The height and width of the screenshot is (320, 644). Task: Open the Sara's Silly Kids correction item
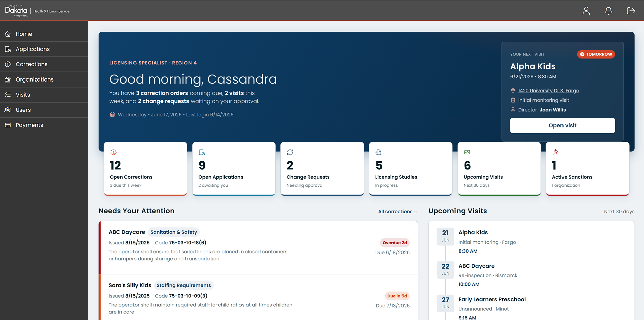click(258, 297)
